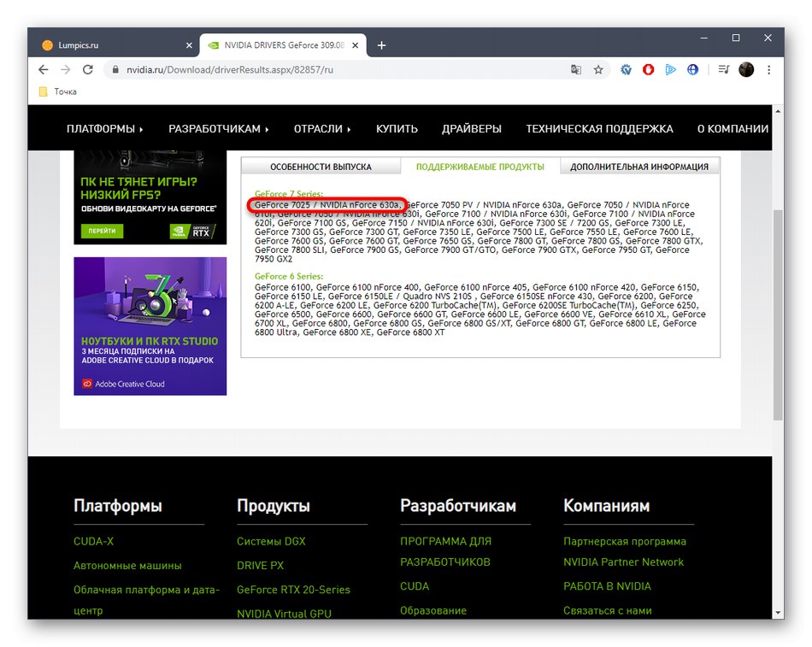Expand the ПЛАТФОРМЫ menu
Viewport: 812px width, 647px height.
pos(104,129)
